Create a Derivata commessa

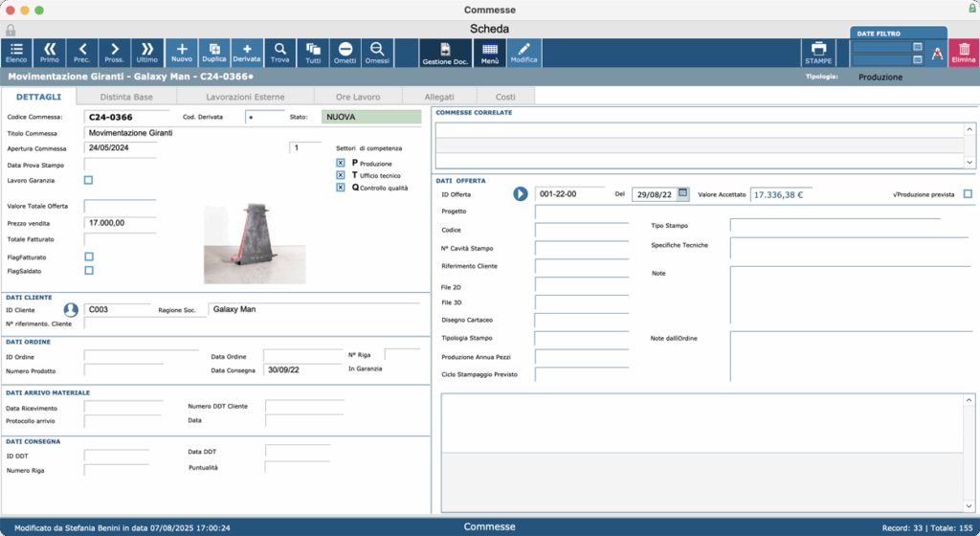click(247, 53)
